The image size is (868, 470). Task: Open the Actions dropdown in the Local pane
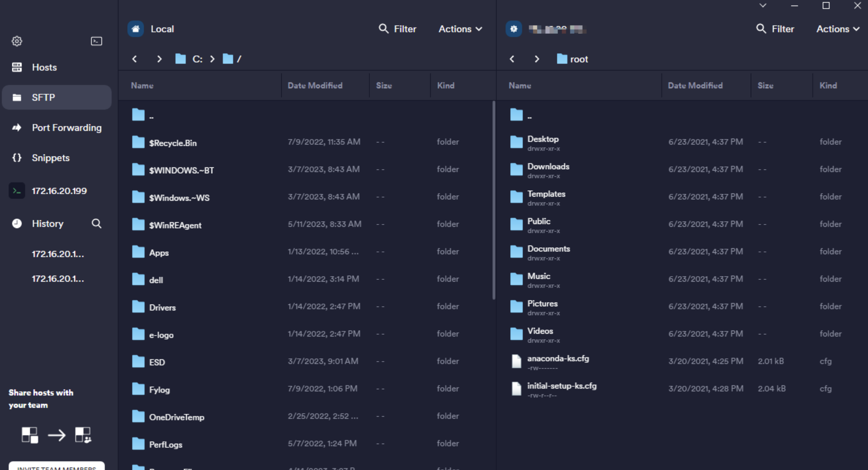pyautogui.click(x=460, y=28)
